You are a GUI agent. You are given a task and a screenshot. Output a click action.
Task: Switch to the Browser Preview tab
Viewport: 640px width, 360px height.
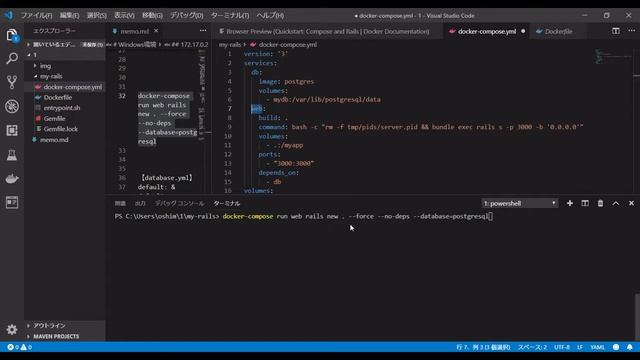click(x=327, y=31)
